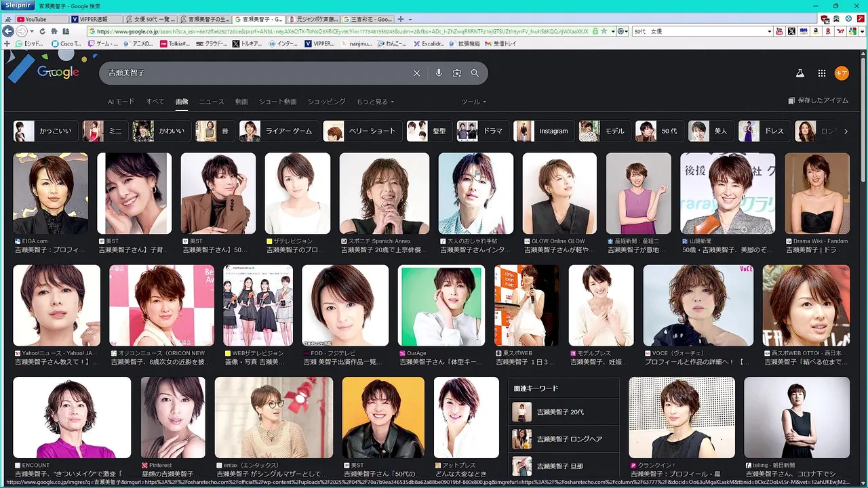Search Rakuten via toolbar R icon
Viewport: 868px width, 488px height.
click(x=828, y=31)
